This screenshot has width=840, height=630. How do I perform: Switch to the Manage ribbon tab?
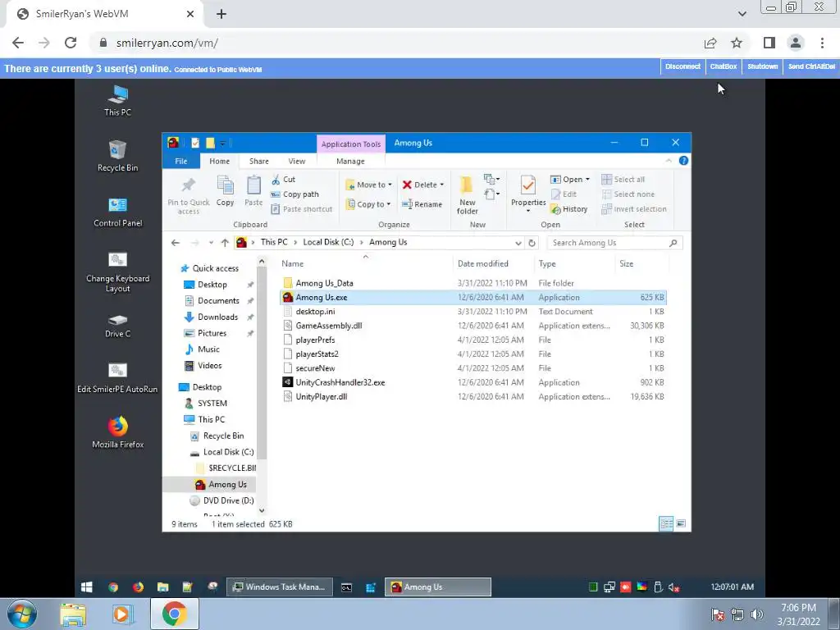pos(350,161)
